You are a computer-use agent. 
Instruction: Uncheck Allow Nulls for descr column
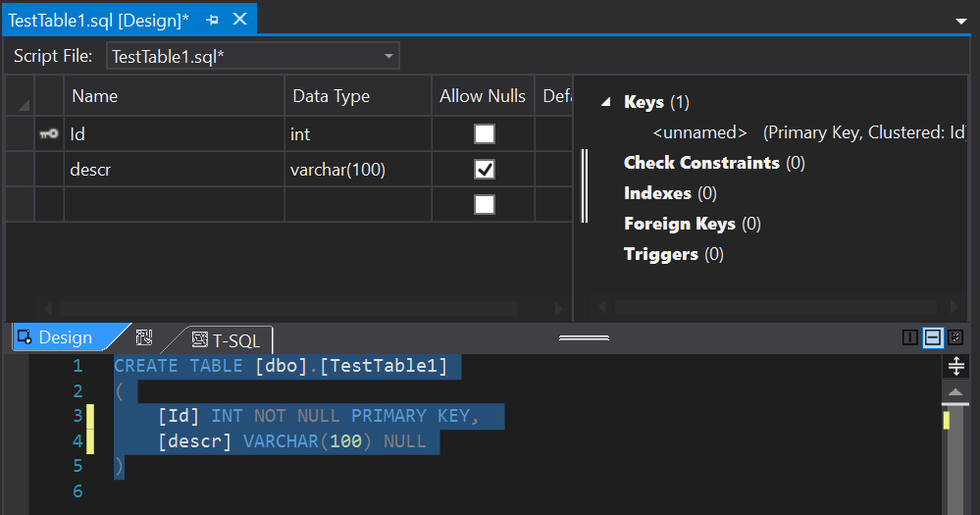tap(484, 170)
